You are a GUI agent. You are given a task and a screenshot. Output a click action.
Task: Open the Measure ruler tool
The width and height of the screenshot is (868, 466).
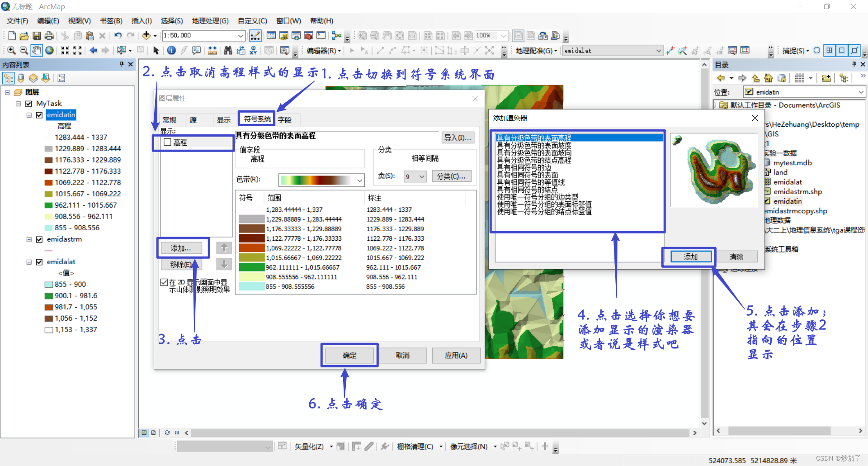[212, 50]
